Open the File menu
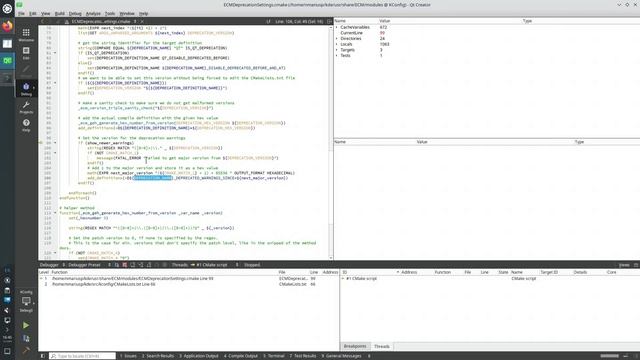 pyautogui.click(x=21, y=13)
